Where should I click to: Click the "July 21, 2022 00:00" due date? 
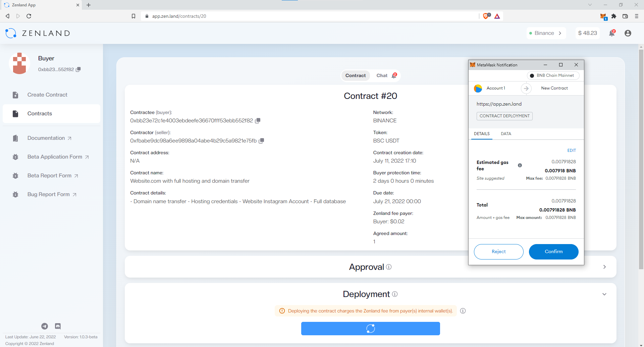(397, 201)
